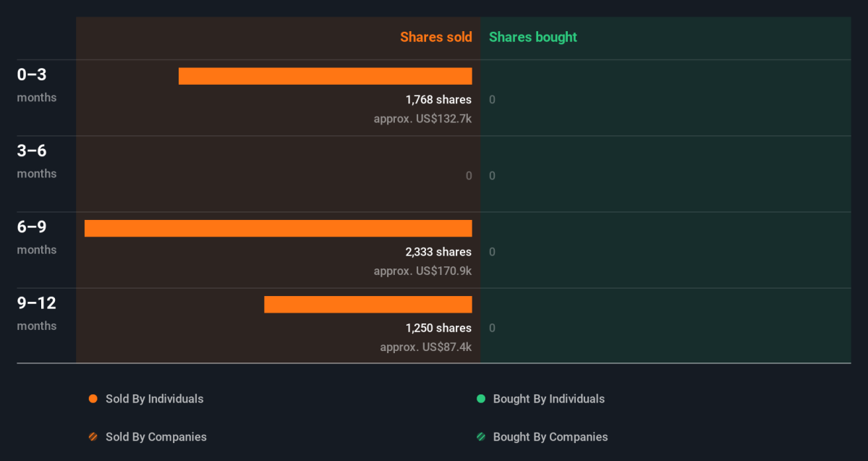Image resolution: width=868 pixels, height=461 pixels.
Task: Click the orange Sold By Individuals legend dot
Action: point(93,399)
